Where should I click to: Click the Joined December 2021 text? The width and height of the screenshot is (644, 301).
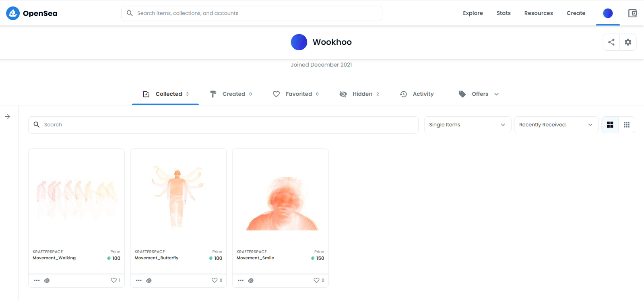pyautogui.click(x=321, y=65)
